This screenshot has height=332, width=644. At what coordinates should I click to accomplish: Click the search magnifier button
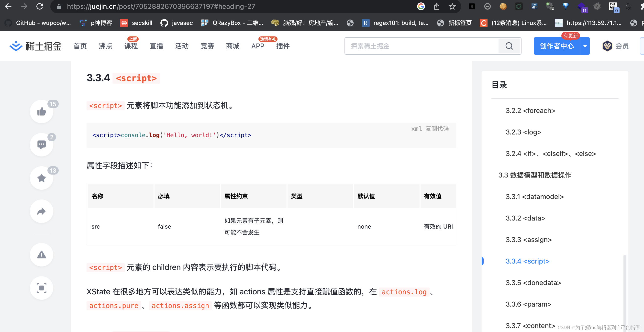point(509,46)
